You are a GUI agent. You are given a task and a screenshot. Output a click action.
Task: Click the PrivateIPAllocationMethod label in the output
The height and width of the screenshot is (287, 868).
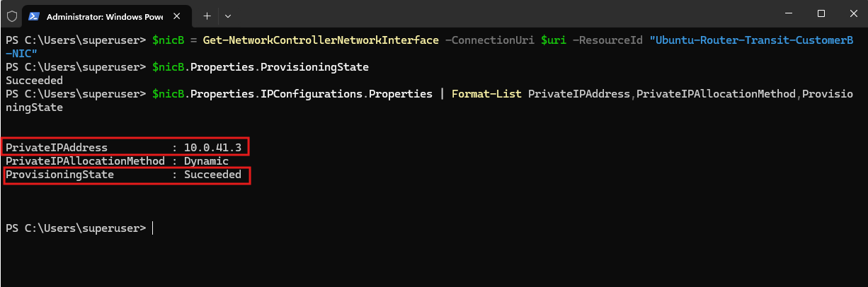click(85, 161)
